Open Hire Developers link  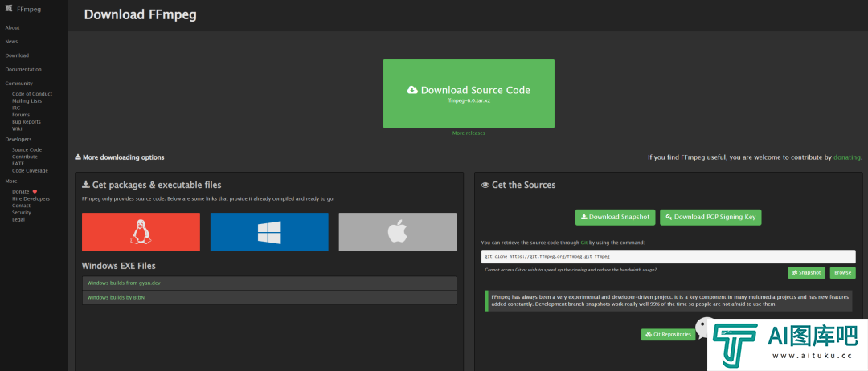31,198
